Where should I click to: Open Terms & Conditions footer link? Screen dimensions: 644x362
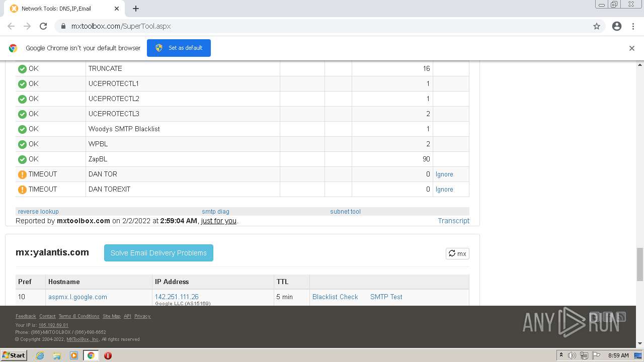[x=79, y=316]
